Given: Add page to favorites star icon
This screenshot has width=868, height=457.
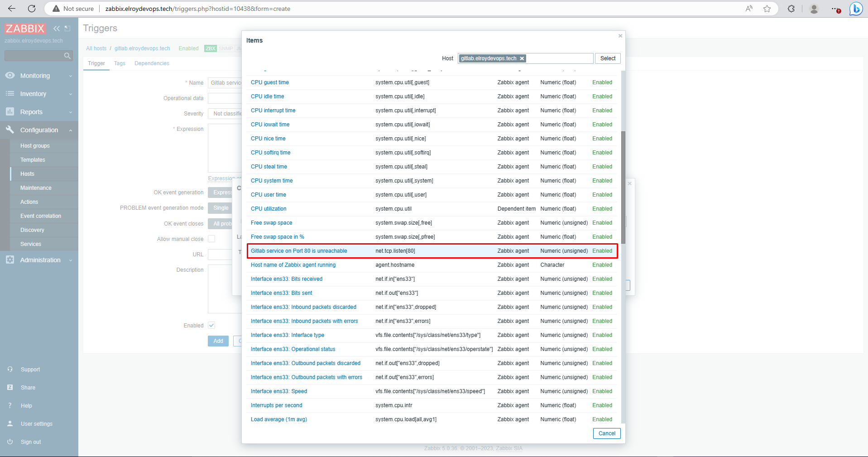Looking at the screenshot, I should (x=767, y=9).
